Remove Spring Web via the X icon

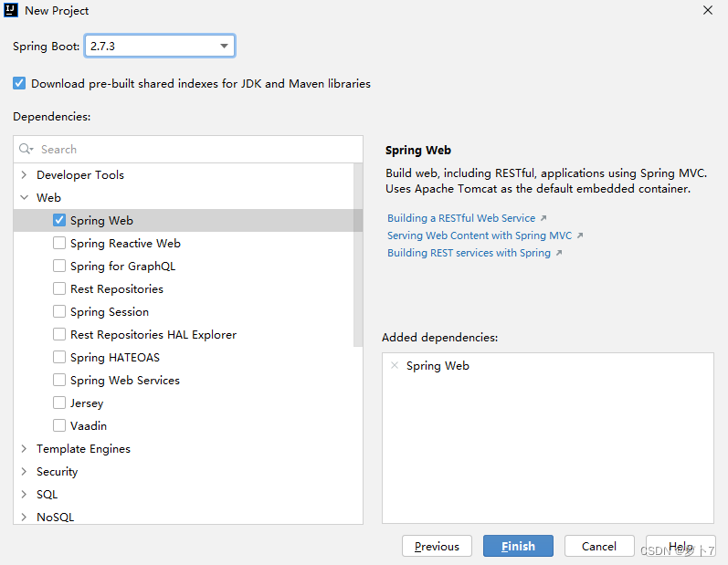pyautogui.click(x=395, y=365)
